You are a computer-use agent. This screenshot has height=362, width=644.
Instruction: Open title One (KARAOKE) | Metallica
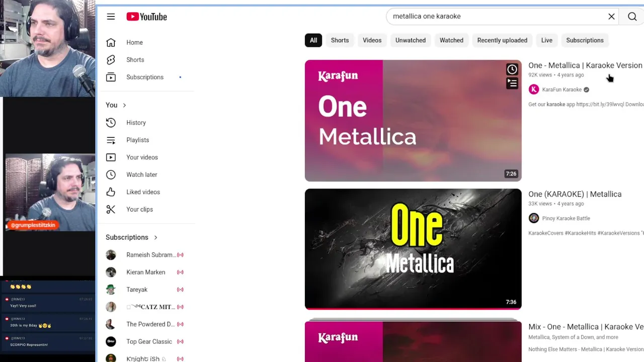575,194
